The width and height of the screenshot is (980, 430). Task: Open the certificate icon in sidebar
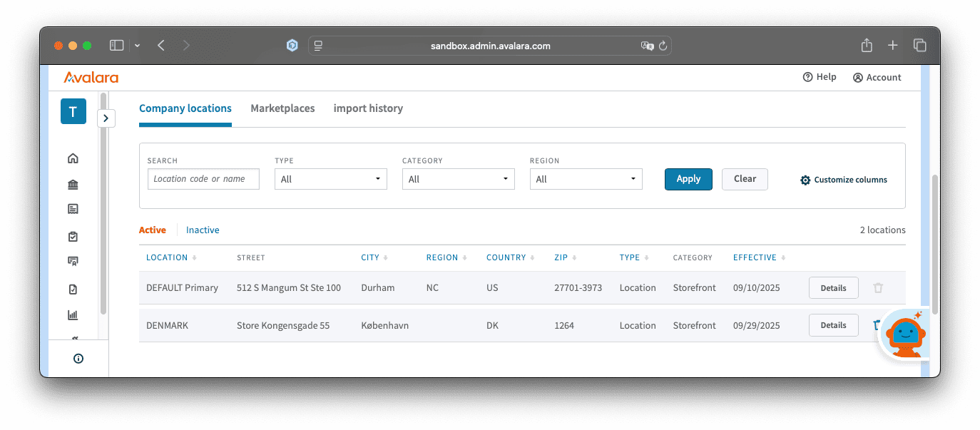[73, 261]
